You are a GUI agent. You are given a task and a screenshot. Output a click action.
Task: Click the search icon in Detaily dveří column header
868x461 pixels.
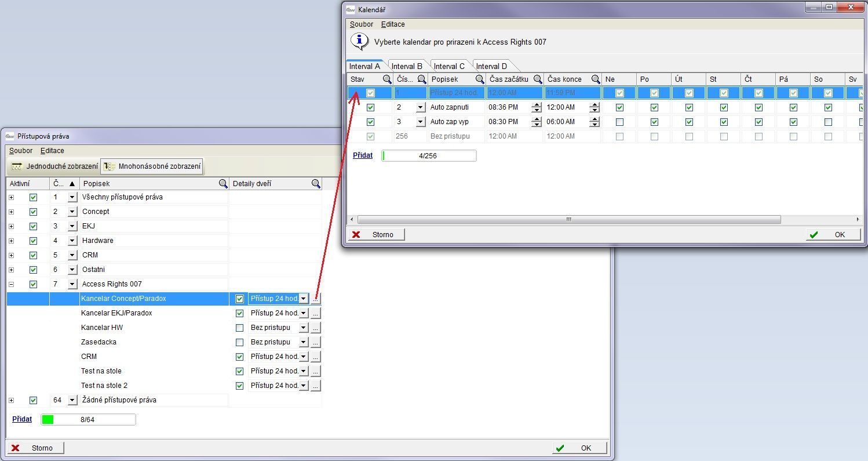[316, 184]
